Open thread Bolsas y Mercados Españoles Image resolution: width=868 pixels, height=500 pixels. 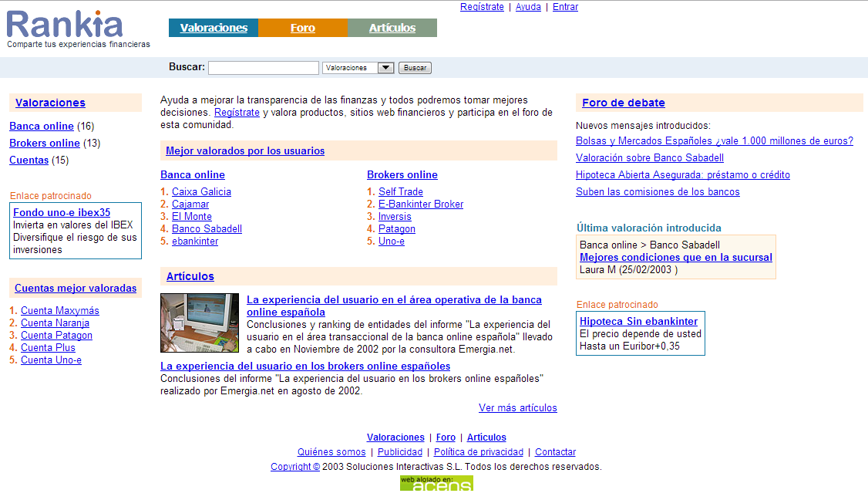pos(714,140)
